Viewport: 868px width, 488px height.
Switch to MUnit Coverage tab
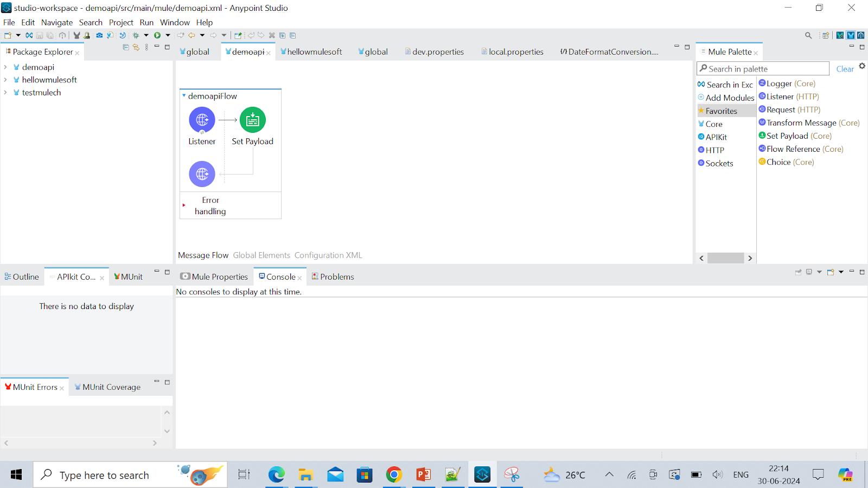107,387
